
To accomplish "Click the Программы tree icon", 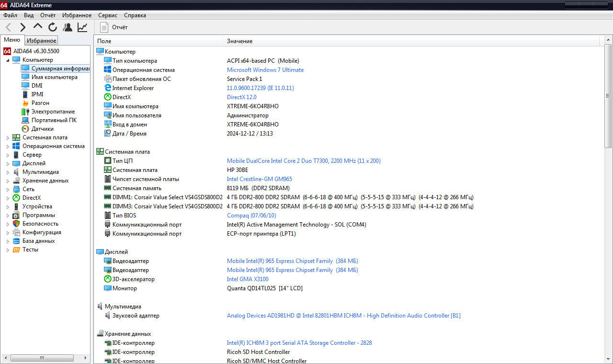I will click(x=16, y=215).
